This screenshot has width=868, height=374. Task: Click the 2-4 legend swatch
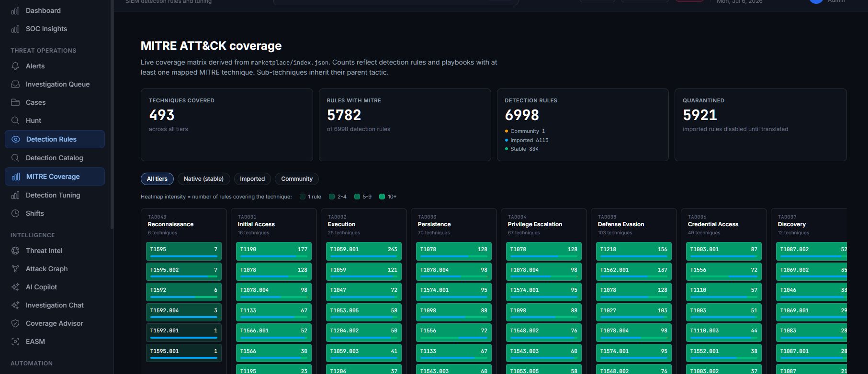point(332,197)
